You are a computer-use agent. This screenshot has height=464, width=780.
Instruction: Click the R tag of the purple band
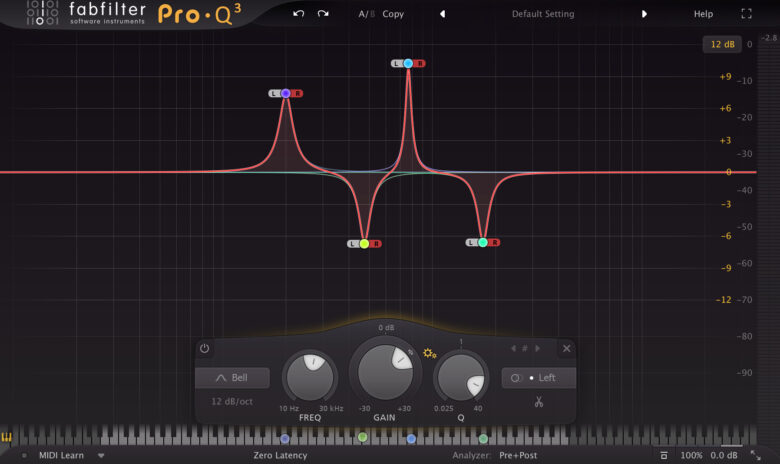pyautogui.click(x=297, y=93)
